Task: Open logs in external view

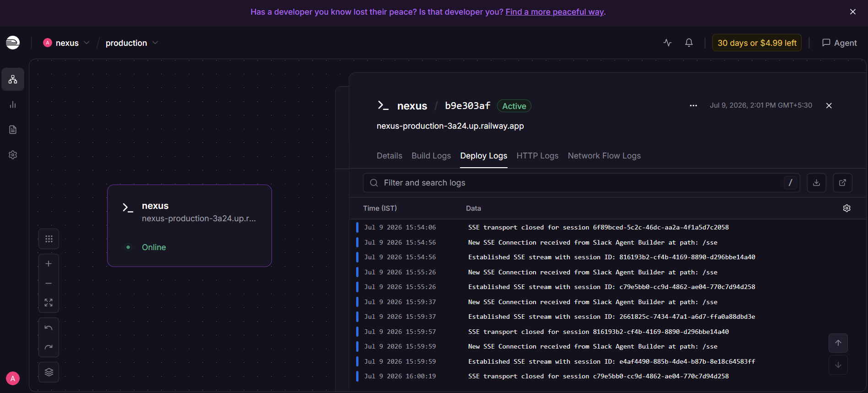Action: tap(843, 183)
